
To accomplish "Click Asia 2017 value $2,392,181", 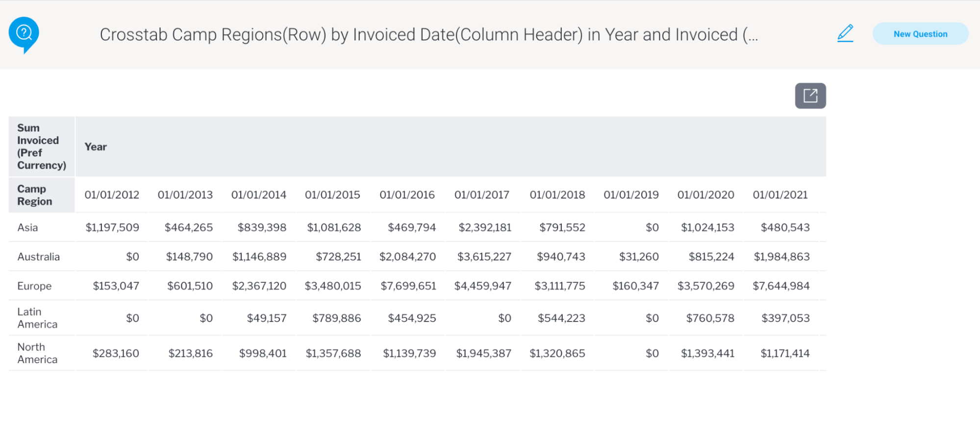I will pos(485,227).
